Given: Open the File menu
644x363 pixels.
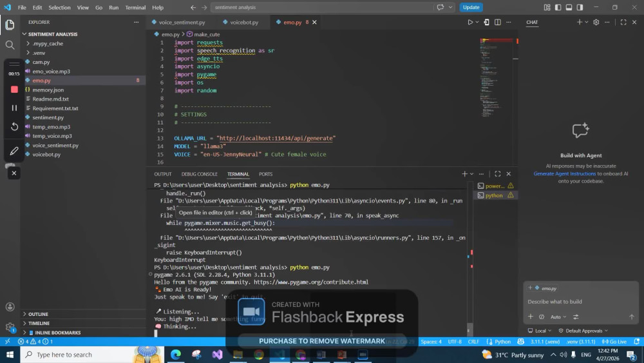Looking at the screenshot, I should point(22,7).
